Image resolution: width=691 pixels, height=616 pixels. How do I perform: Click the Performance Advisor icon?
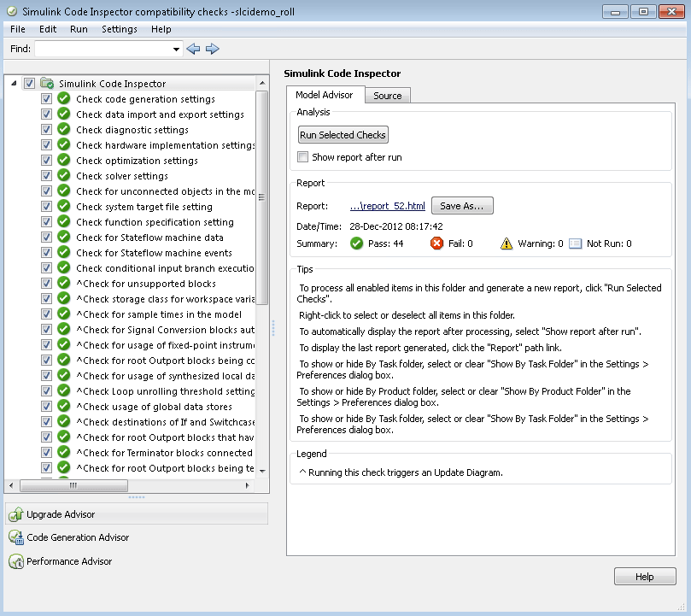coord(15,561)
